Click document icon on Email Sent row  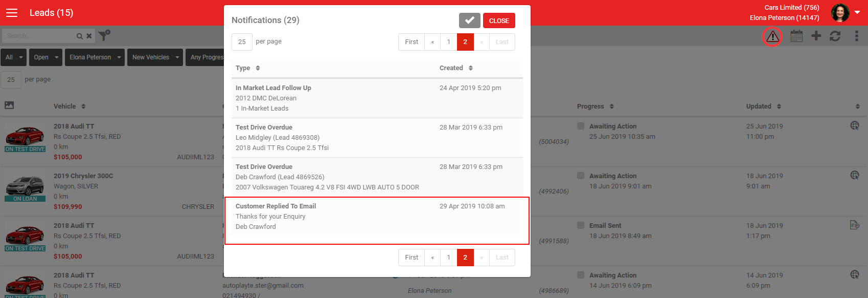pyautogui.click(x=855, y=225)
